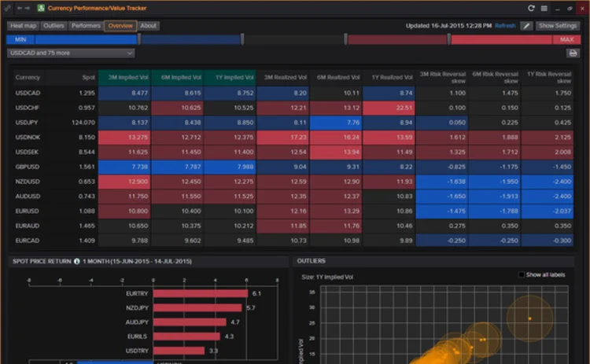Click the AUDJPY bar in return chart
The height and width of the screenshot is (364, 590).
(190, 322)
